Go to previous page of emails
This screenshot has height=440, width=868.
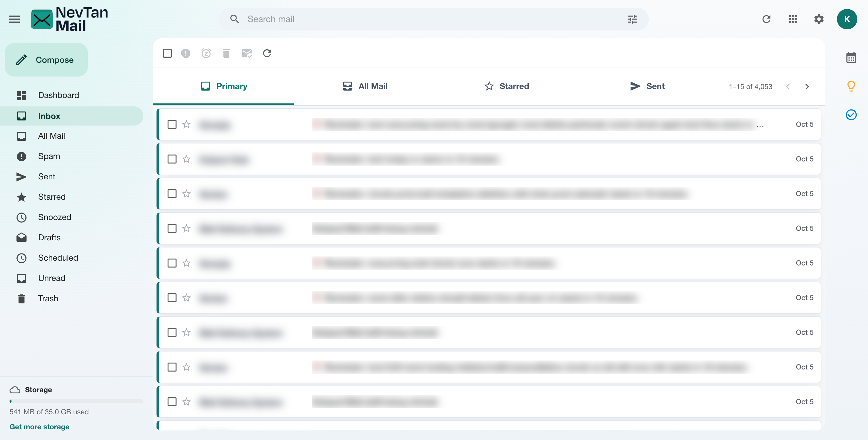788,87
